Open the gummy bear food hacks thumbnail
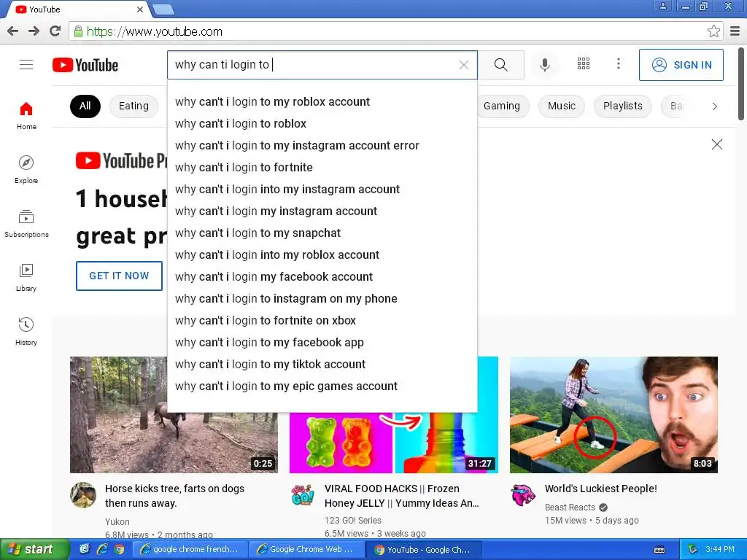 pyautogui.click(x=393, y=443)
